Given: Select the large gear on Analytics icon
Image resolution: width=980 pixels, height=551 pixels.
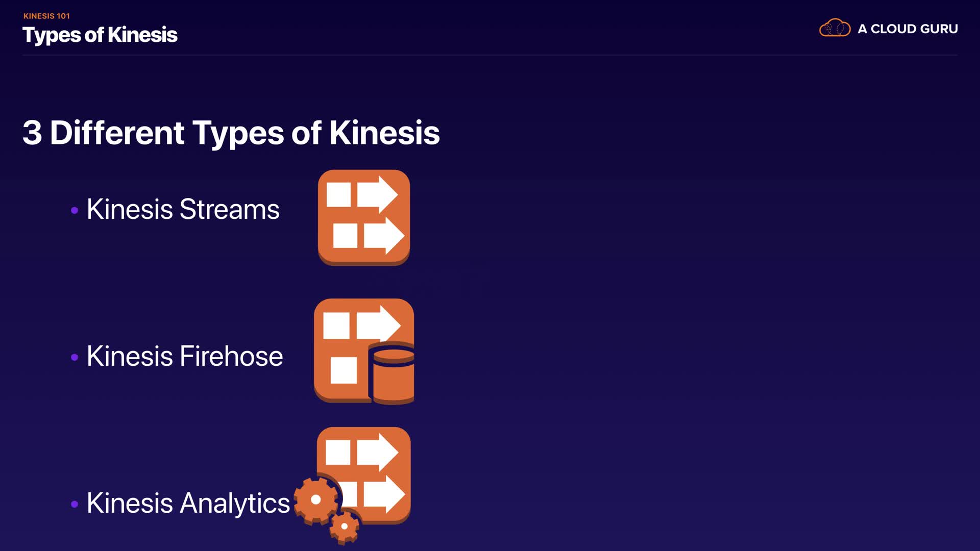Looking at the screenshot, I should tap(316, 500).
